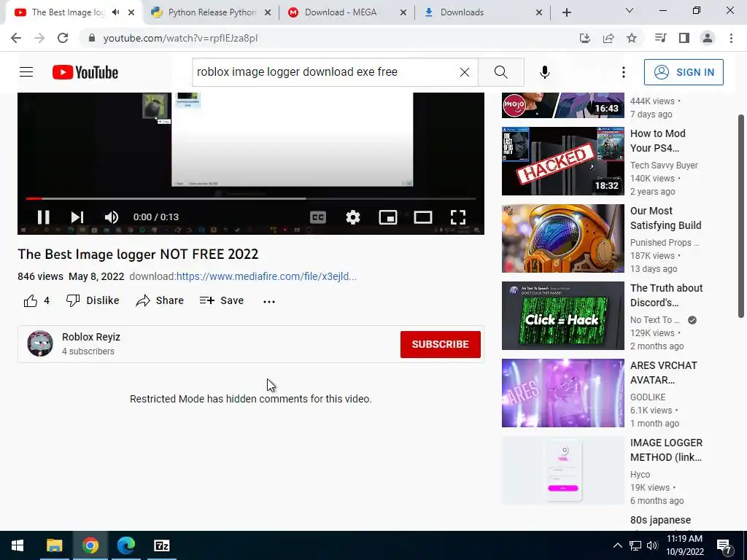Viewport: 747px width, 560px height.
Task: Open Microsoft Edge from taskbar
Action: pyautogui.click(x=125, y=545)
